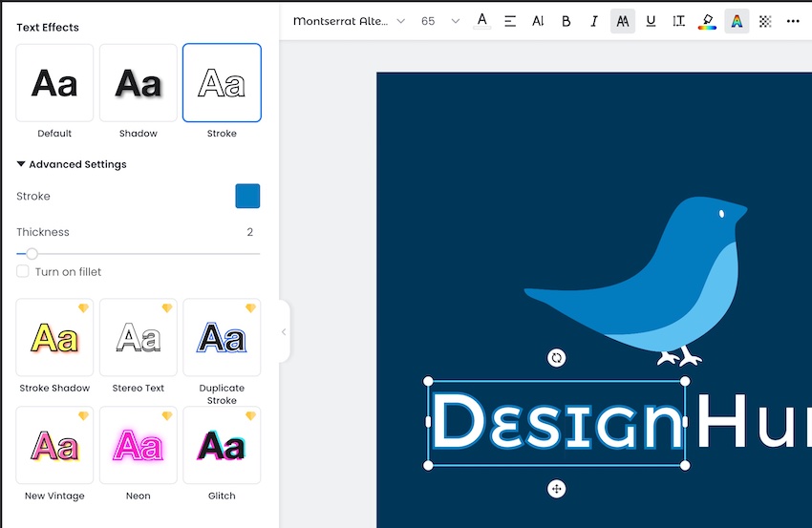
Task: Select the Design text box on canvas
Action: [557, 423]
